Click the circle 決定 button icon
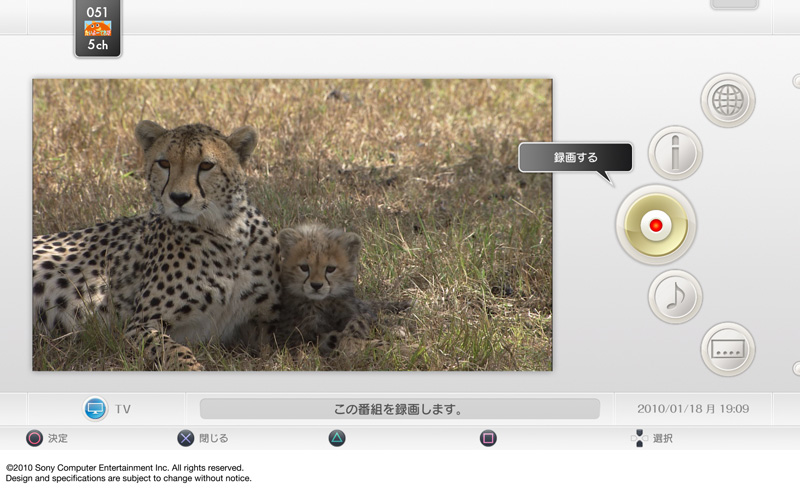The height and width of the screenshot is (492, 800). pos(34,438)
